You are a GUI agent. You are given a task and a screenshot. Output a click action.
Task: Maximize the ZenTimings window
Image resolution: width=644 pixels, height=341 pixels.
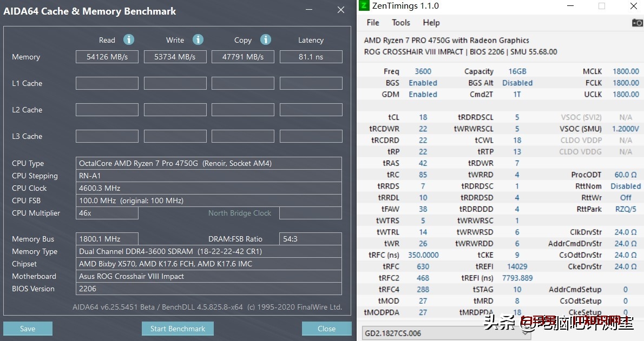click(x=602, y=6)
